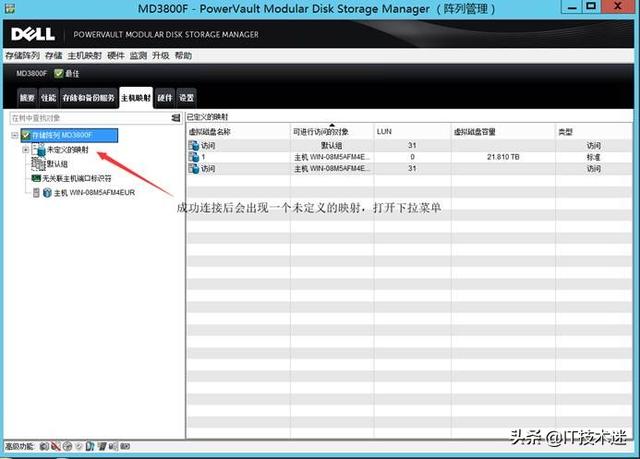The width and height of the screenshot is (640, 459).
Task: Click the MD3800F array name label
Action: (31, 73)
